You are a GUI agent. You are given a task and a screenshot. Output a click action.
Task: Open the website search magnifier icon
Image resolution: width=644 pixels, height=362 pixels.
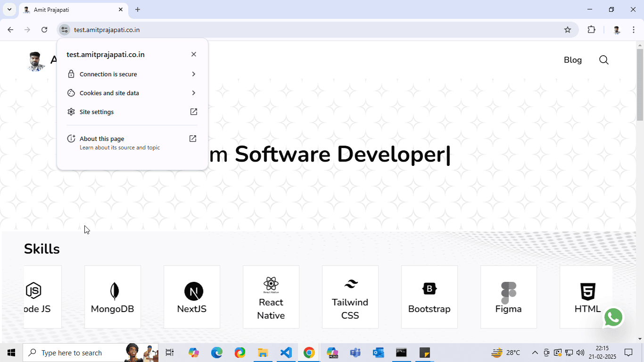[603, 60]
